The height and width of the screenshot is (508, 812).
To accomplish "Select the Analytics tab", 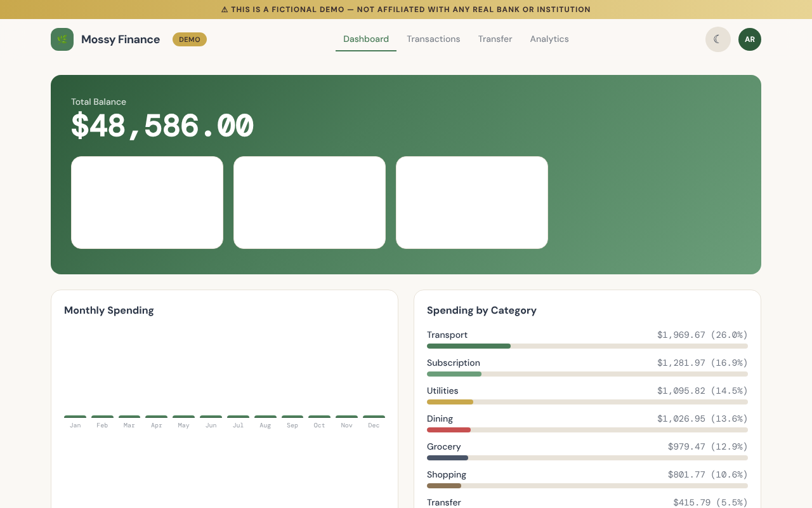I will coord(549,39).
